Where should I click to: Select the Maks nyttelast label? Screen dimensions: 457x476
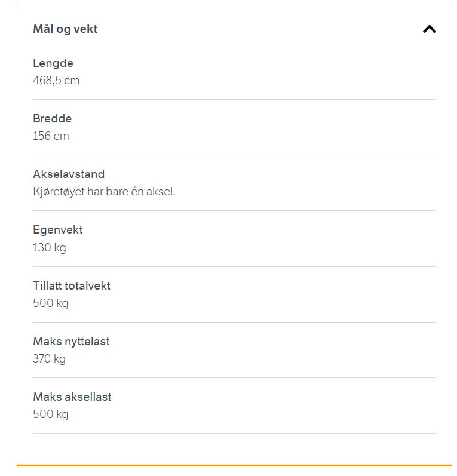pyautogui.click(x=71, y=342)
